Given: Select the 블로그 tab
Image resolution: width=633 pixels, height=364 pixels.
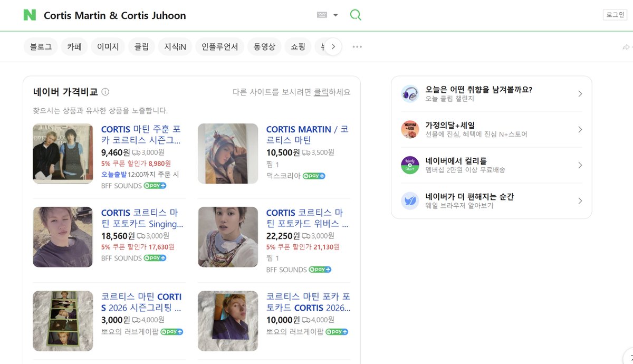Looking at the screenshot, I should tap(41, 46).
